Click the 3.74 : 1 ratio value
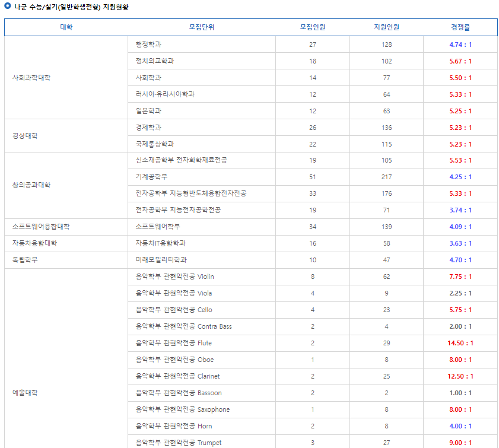This screenshot has width=499, height=448. click(460, 210)
